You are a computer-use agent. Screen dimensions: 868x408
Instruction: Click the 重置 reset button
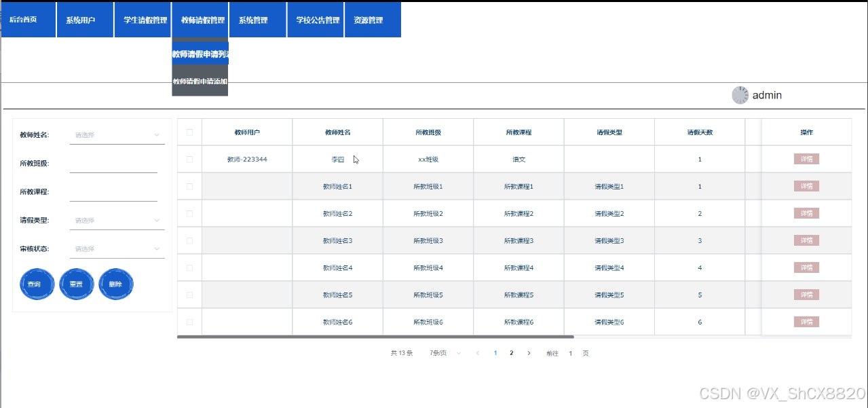(77, 284)
